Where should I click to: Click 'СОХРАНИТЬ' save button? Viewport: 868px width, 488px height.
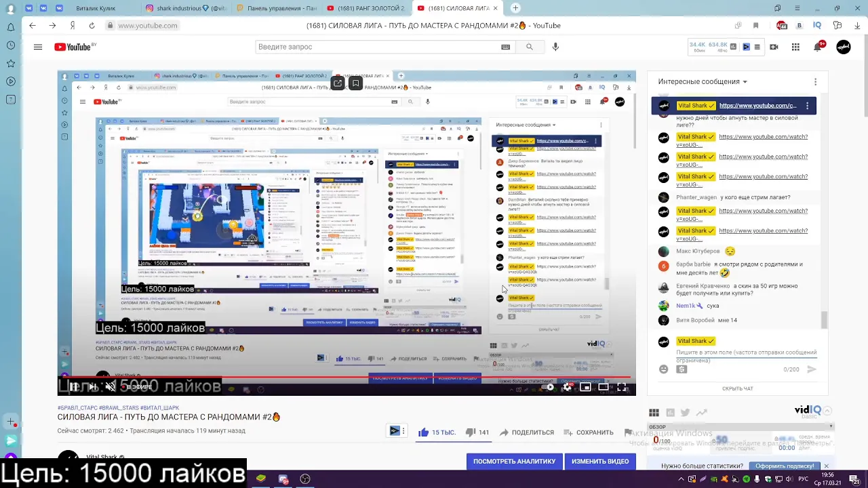pyautogui.click(x=589, y=432)
